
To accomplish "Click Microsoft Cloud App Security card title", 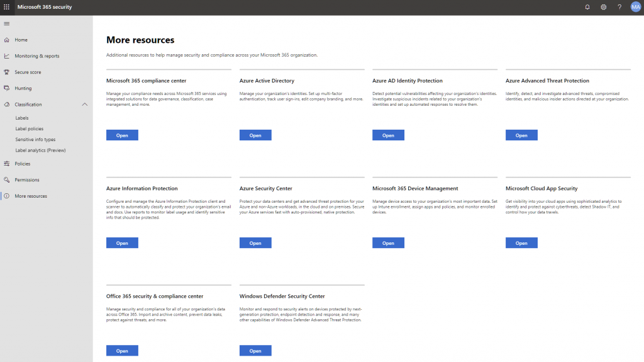I will 541,188.
